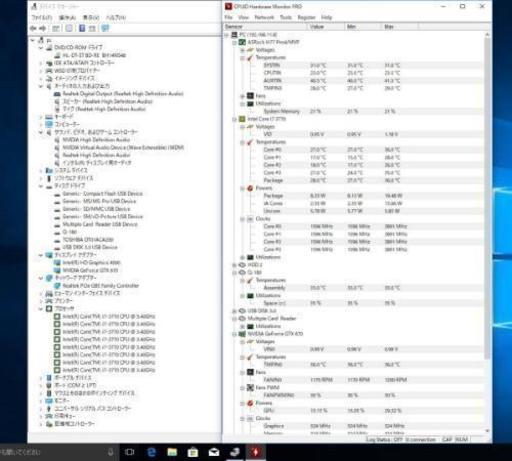The image size is (512, 461).
Task: Open the View menu in HWMonitor
Action: coord(243,17)
